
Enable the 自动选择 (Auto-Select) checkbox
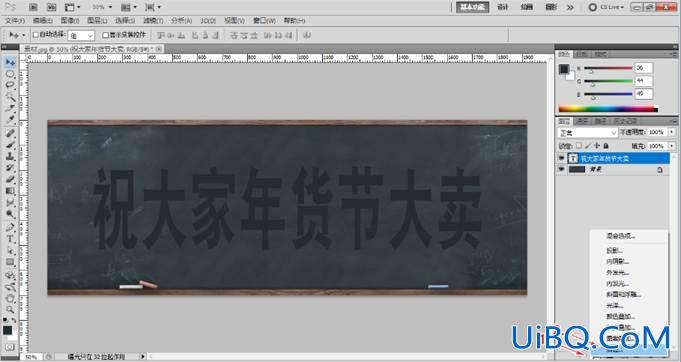click(36, 35)
